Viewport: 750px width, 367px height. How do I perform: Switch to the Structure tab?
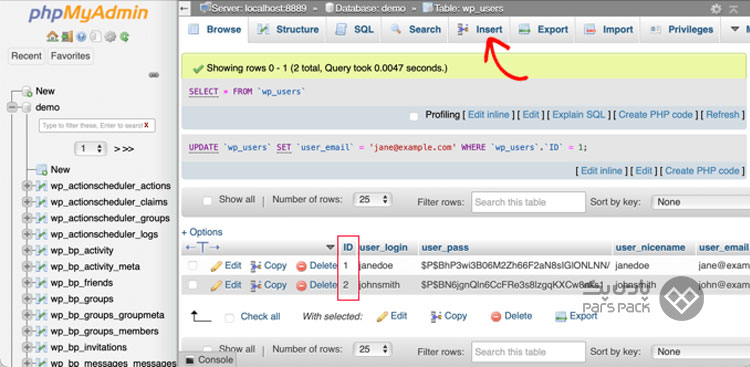pos(287,30)
